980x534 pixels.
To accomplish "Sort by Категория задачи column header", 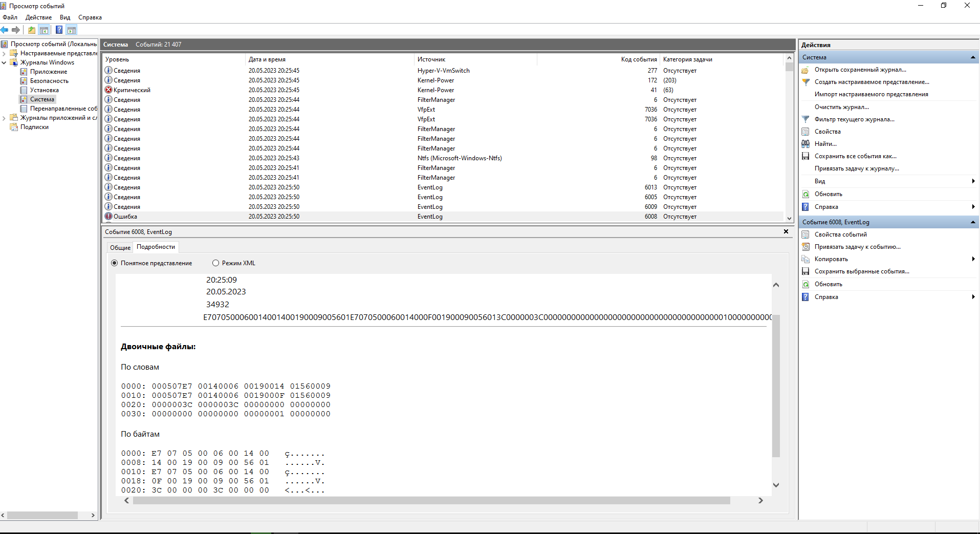I will pos(722,59).
